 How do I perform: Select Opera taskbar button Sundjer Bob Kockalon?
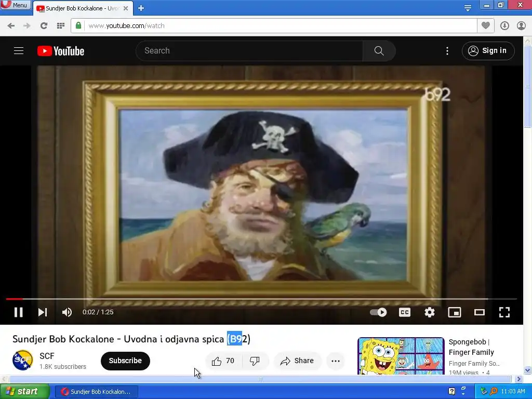pyautogui.click(x=96, y=392)
